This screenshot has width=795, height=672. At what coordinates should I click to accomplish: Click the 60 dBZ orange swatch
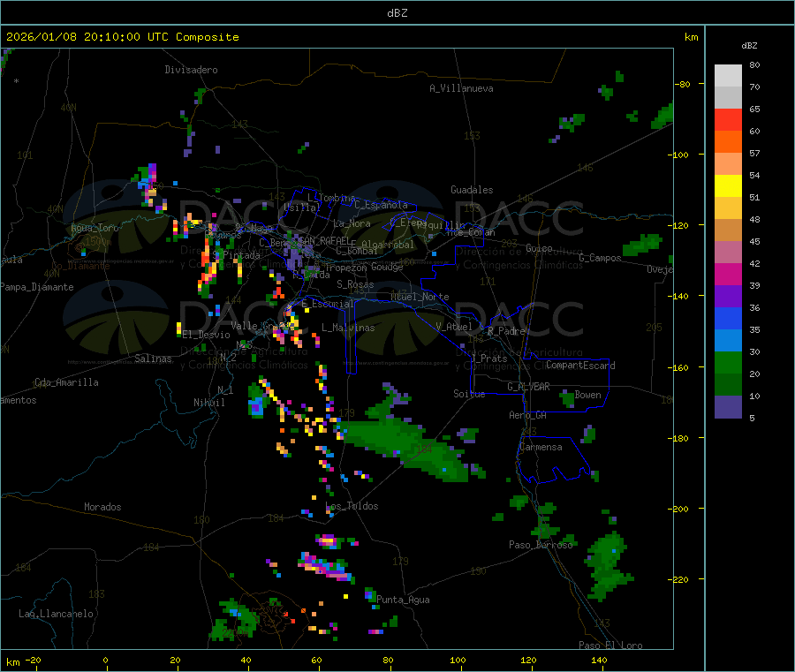[x=728, y=142]
